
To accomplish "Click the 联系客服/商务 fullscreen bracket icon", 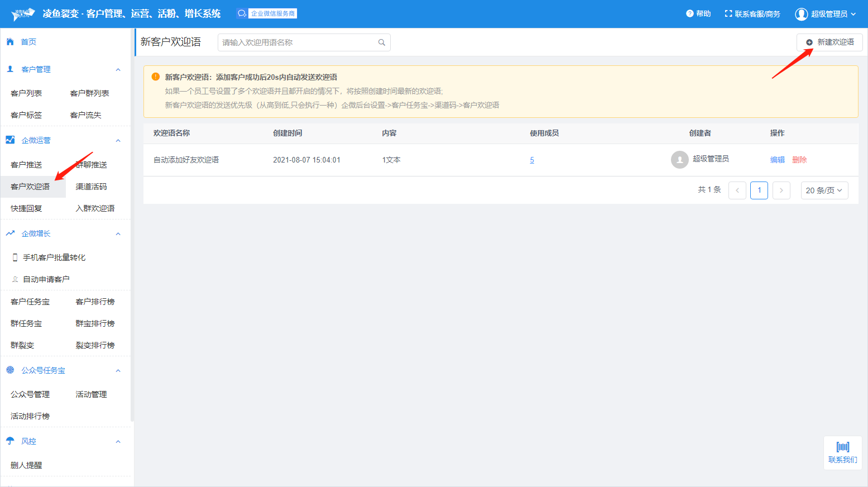I will click(x=728, y=13).
